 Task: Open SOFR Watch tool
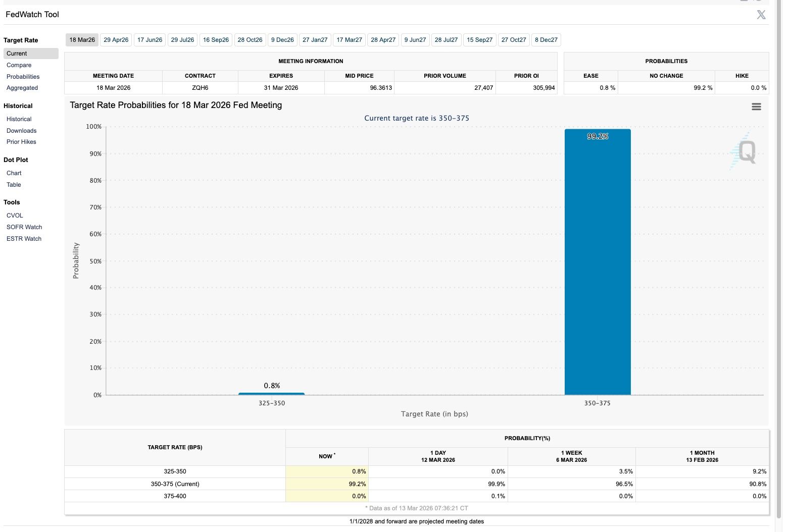coord(24,227)
